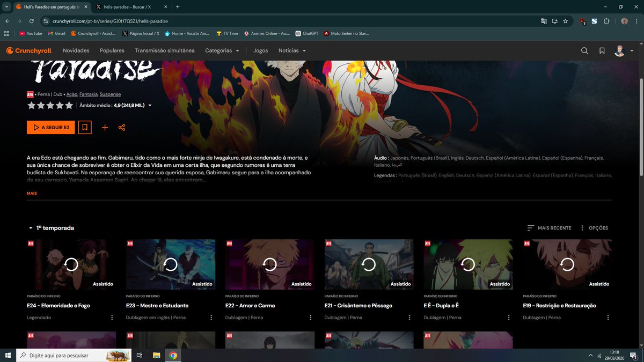Viewport: 644px width, 362px height.
Task: Open the Chrome tab search chevron
Action: [5, 7]
